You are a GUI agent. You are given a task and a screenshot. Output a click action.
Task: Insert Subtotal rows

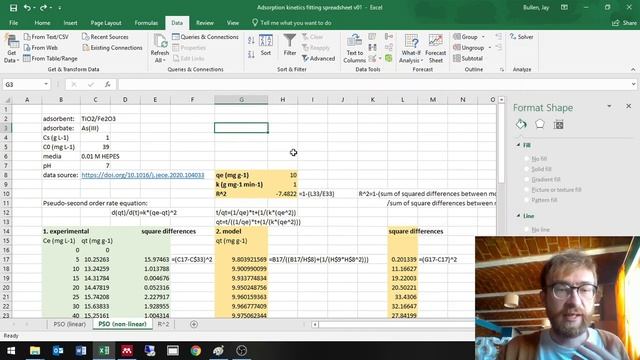(x=468, y=58)
